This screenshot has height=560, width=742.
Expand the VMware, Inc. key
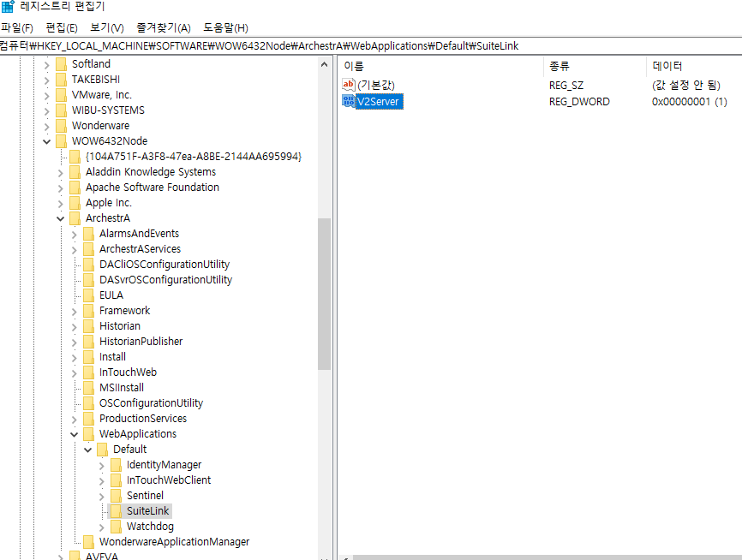(46, 96)
